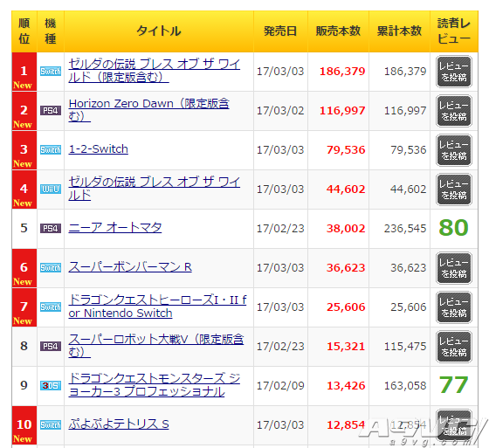489x448 pixels.
Task: Open the ニーア オートマタ title link
Action: (115, 228)
